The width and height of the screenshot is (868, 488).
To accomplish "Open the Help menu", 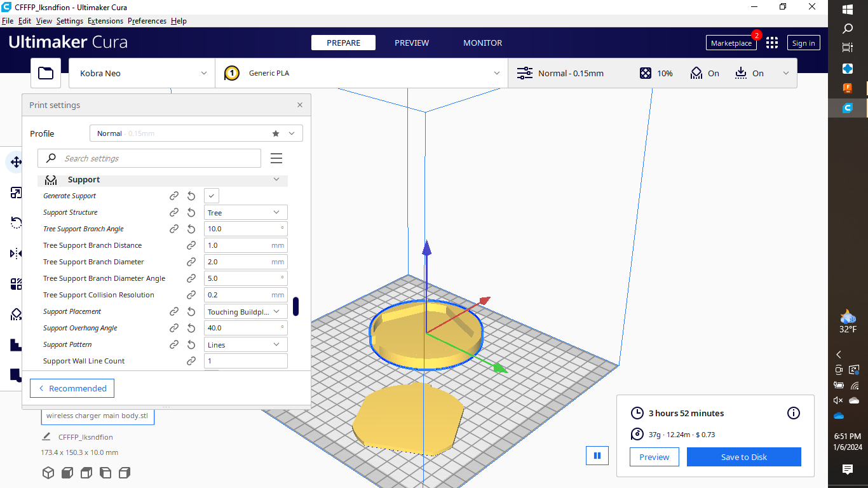I will coord(179,21).
